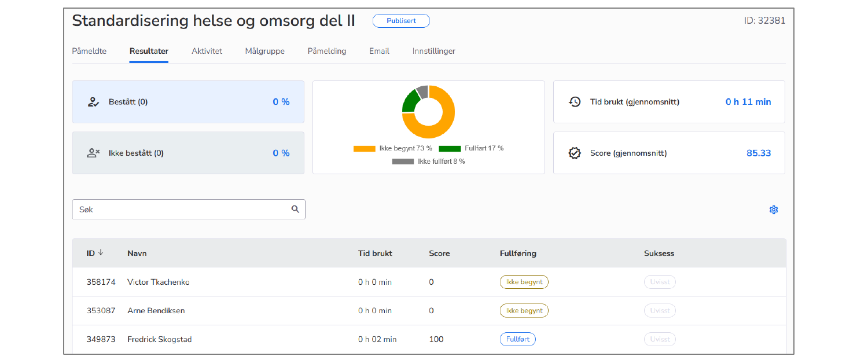This screenshot has width=868, height=356.
Task: Sort by the Score column header
Action: (x=439, y=254)
